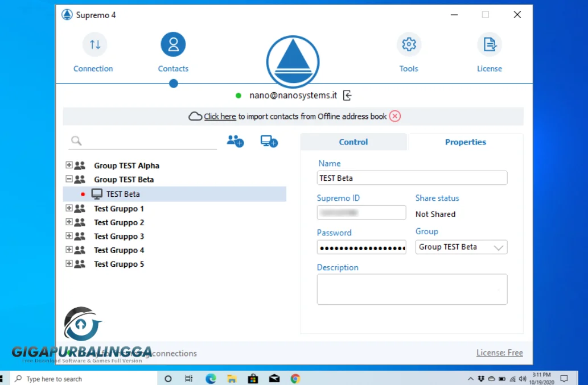
Task: Click group icon of Group TEST Beta
Action: click(x=80, y=179)
